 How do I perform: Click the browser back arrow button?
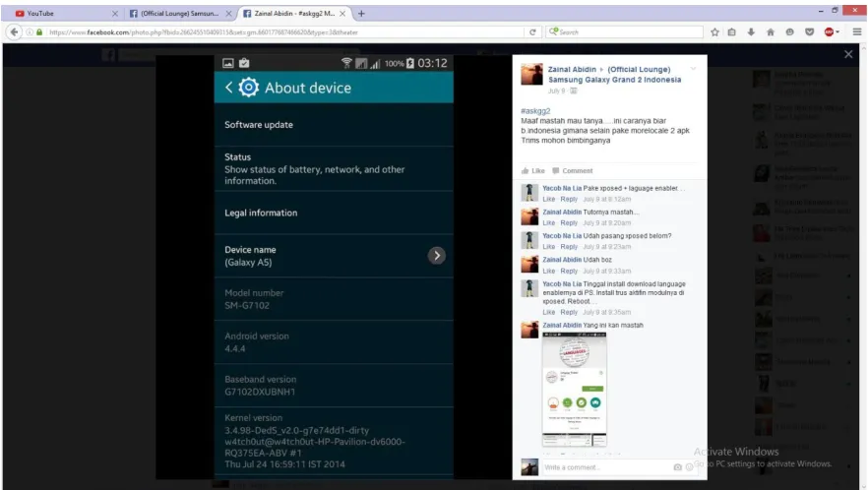pyautogui.click(x=15, y=32)
